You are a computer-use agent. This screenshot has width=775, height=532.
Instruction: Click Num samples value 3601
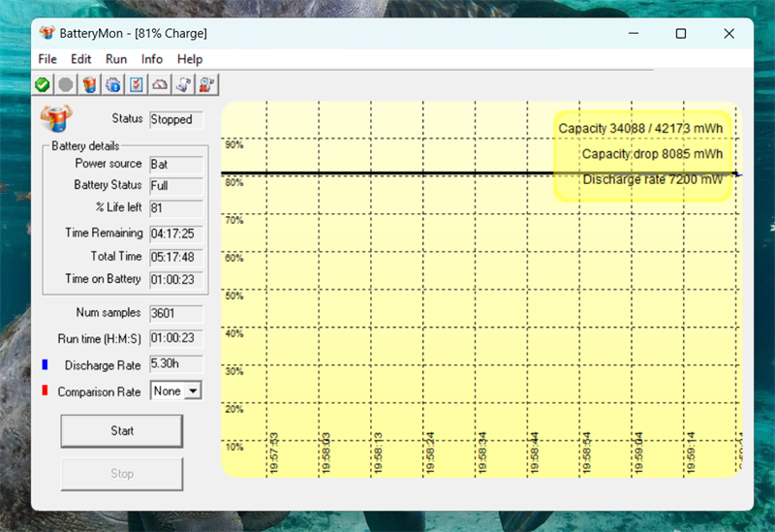click(176, 313)
